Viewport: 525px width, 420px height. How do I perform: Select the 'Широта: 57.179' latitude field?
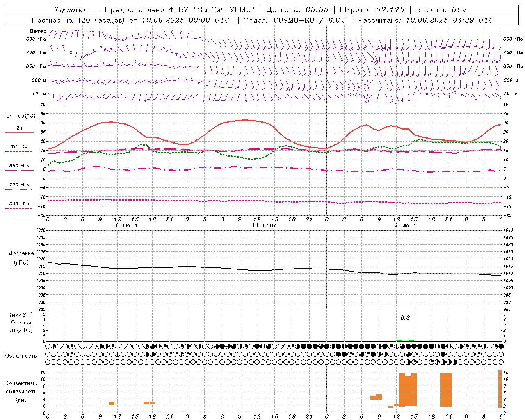(372, 10)
